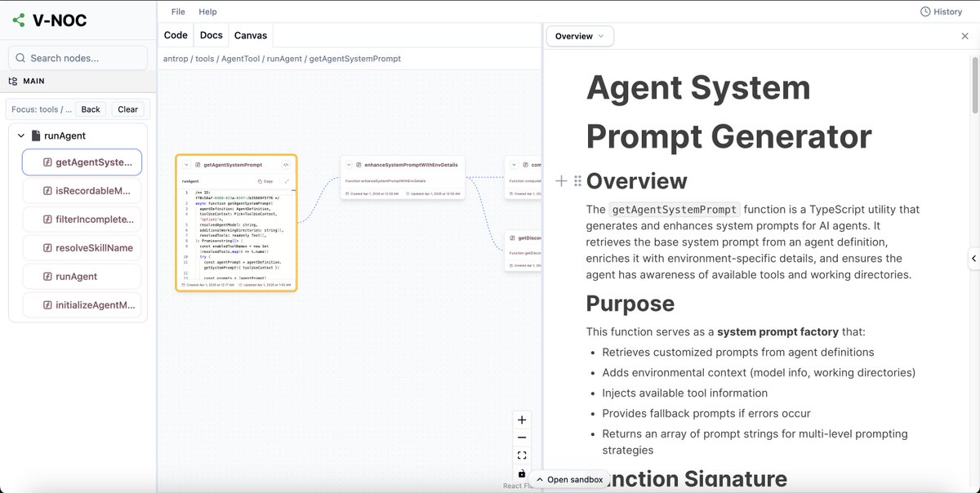Select the runAgent function tree item
Image resolution: width=980 pixels, height=493 pixels.
(x=82, y=277)
